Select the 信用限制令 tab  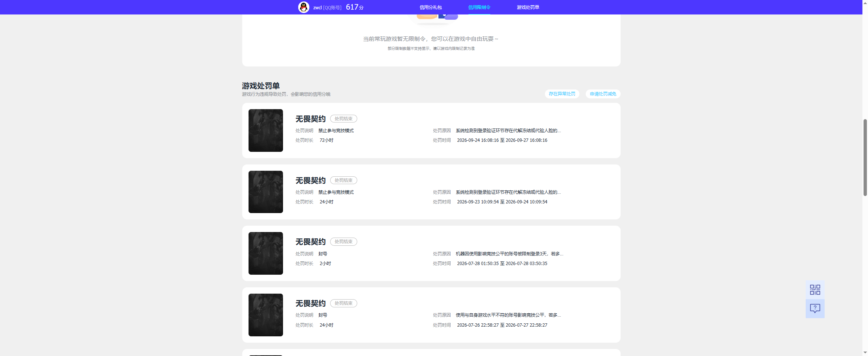pyautogui.click(x=479, y=7)
